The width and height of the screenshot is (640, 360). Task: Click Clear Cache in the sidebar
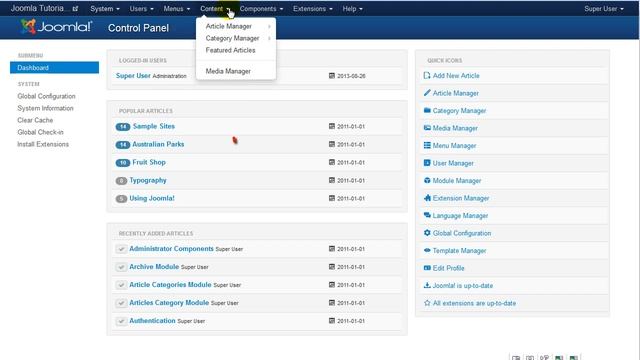point(35,120)
